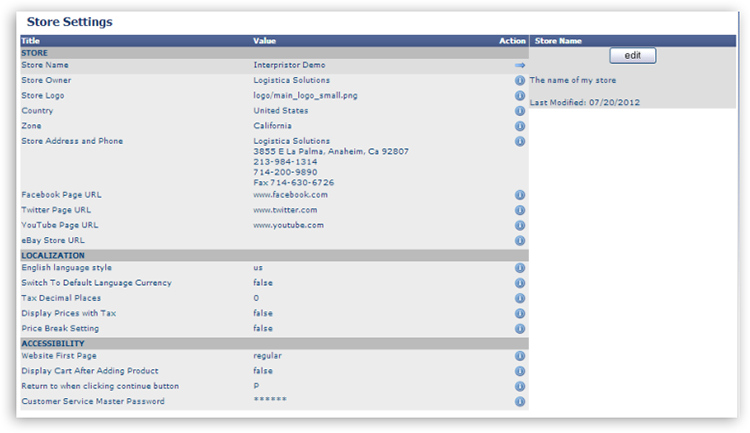Click Twitter Page URL title
Viewport: 750px width, 433px height.
[x=56, y=210]
